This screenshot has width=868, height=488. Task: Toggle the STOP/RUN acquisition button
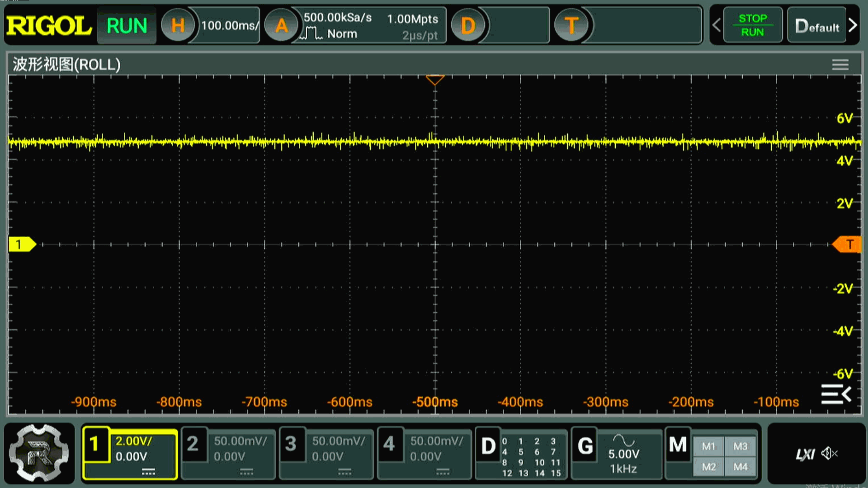pos(752,25)
